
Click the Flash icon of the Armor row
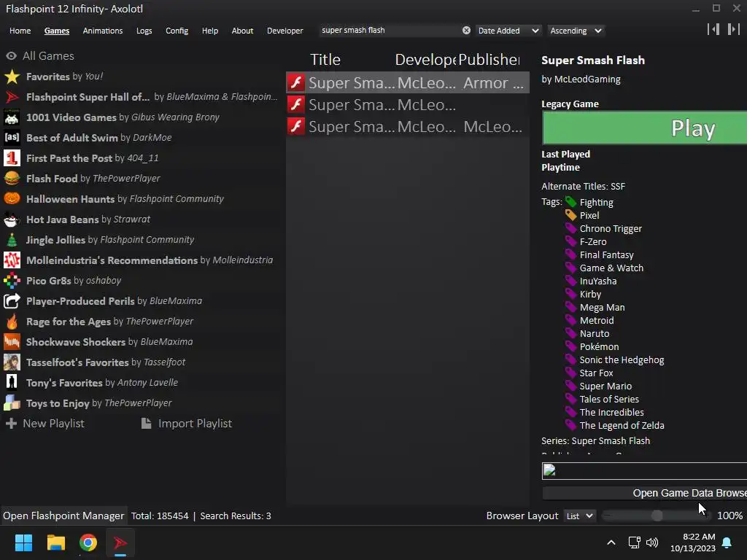[296, 82]
